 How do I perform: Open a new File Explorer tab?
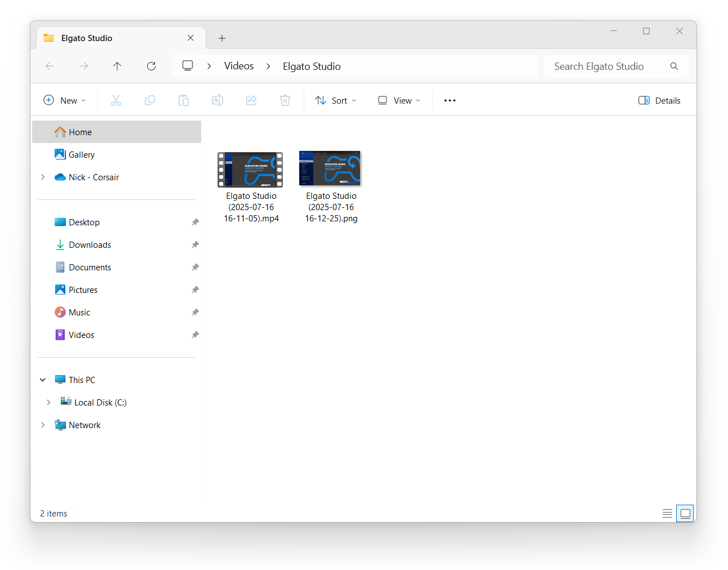pos(221,38)
